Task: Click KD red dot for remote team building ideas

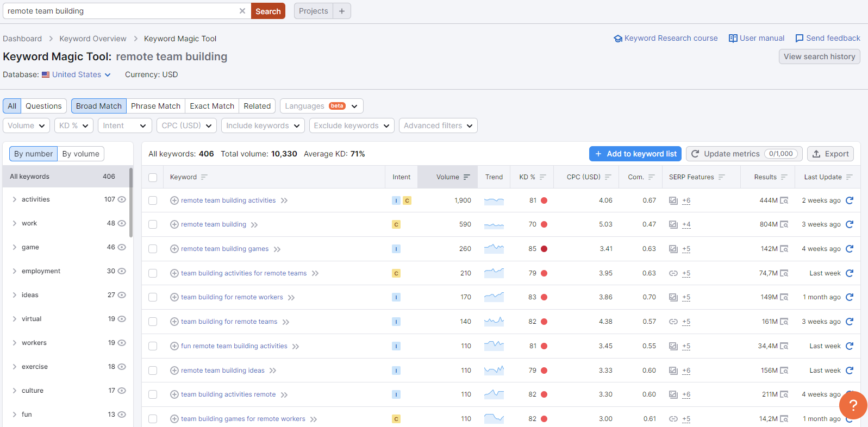Action: click(x=544, y=371)
